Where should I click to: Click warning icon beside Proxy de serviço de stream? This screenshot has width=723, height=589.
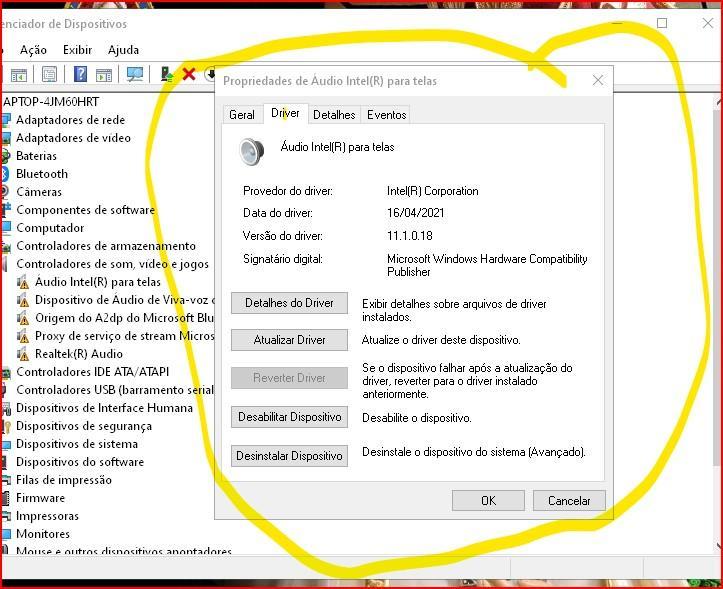click(x=23, y=336)
